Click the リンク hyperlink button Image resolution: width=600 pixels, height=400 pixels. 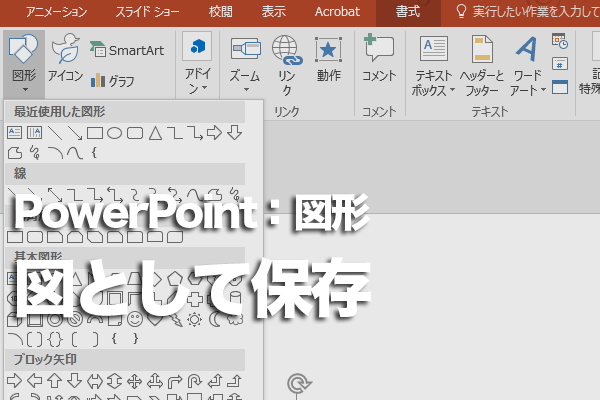click(x=287, y=64)
